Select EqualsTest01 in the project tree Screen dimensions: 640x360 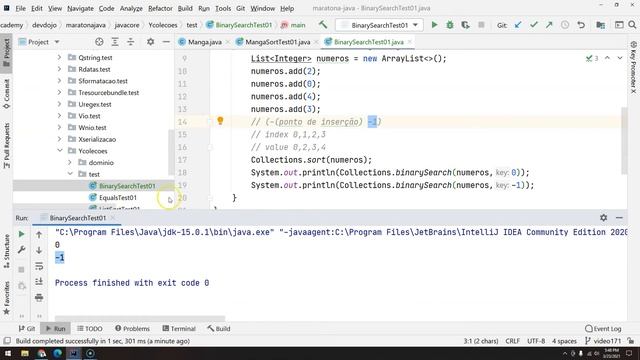[x=118, y=198]
